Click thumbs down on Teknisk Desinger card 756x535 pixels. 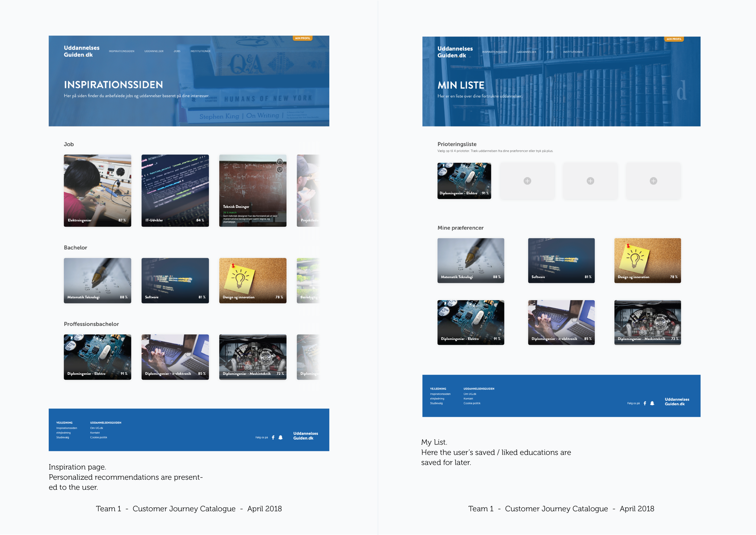coord(279,170)
